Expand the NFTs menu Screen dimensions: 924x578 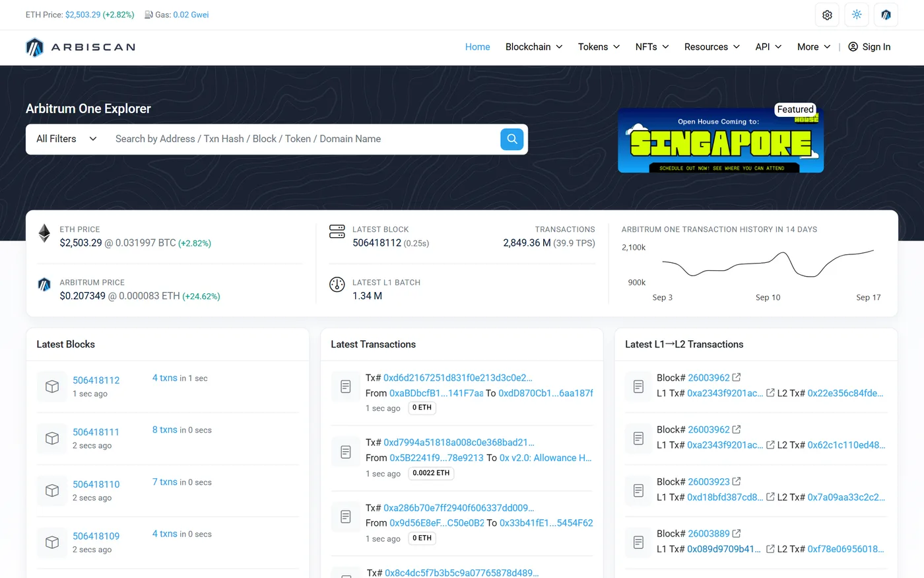(652, 47)
